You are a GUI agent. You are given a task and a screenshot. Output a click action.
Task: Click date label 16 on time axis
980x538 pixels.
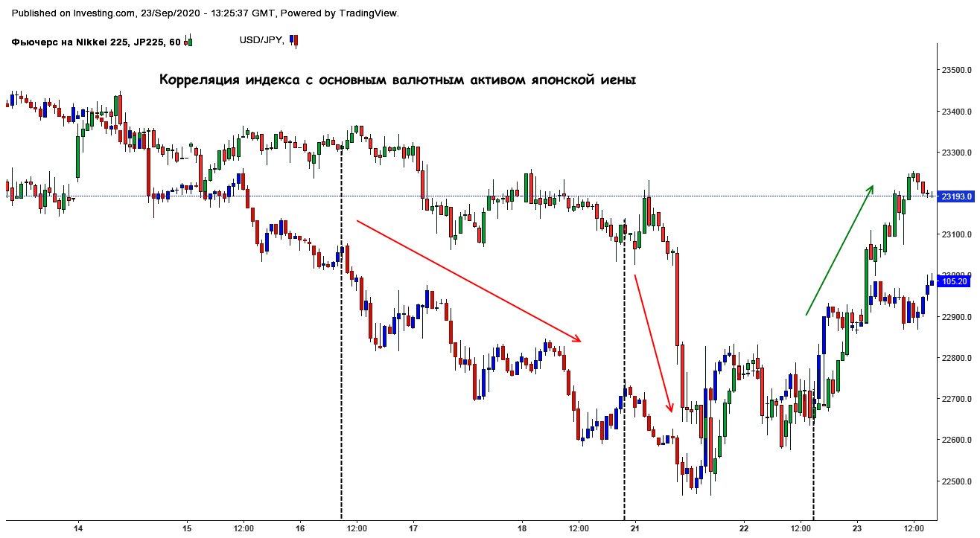[299, 528]
